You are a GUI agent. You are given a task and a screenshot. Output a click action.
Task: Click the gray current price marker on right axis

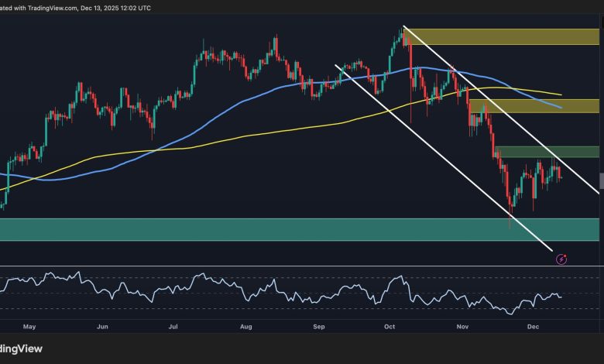click(x=601, y=180)
